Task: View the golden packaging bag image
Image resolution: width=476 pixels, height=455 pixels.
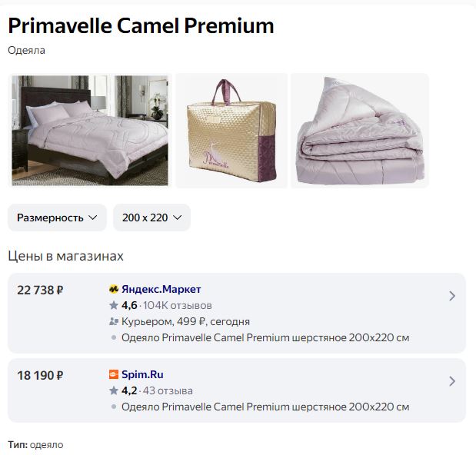Action: 231,130
